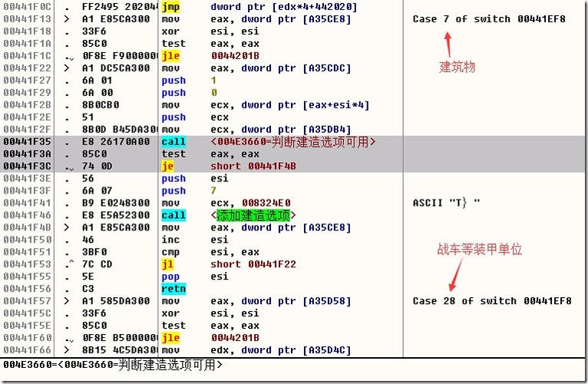This screenshot has height=384, width=588.
Task: Click the yellow jle mnemonic at 00441F60
Action: click(x=170, y=338)
